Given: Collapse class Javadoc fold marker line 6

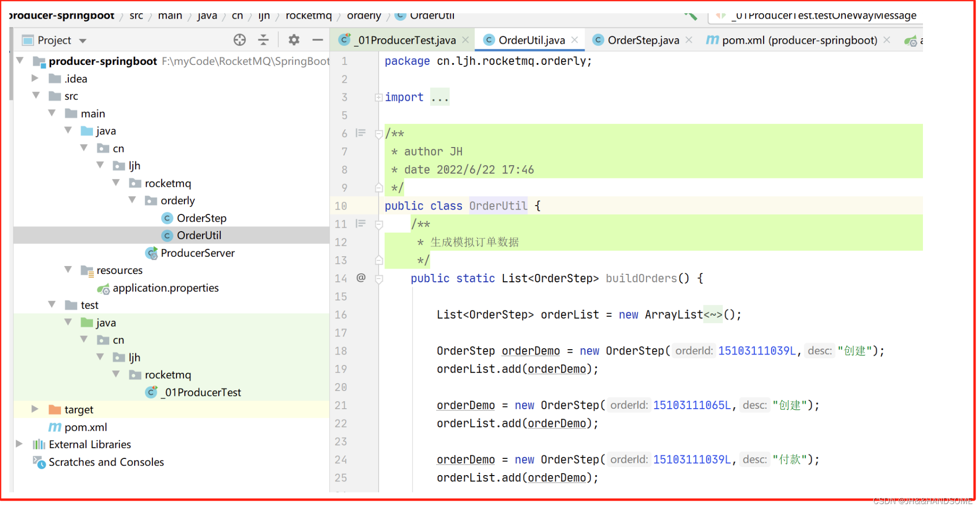Looking at the screenshot, I should click(379, 134).
